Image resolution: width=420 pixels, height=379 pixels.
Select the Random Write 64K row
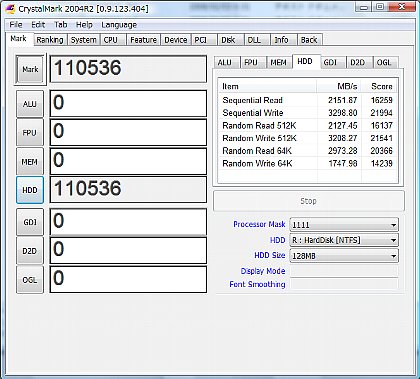(x=308, y=164)
